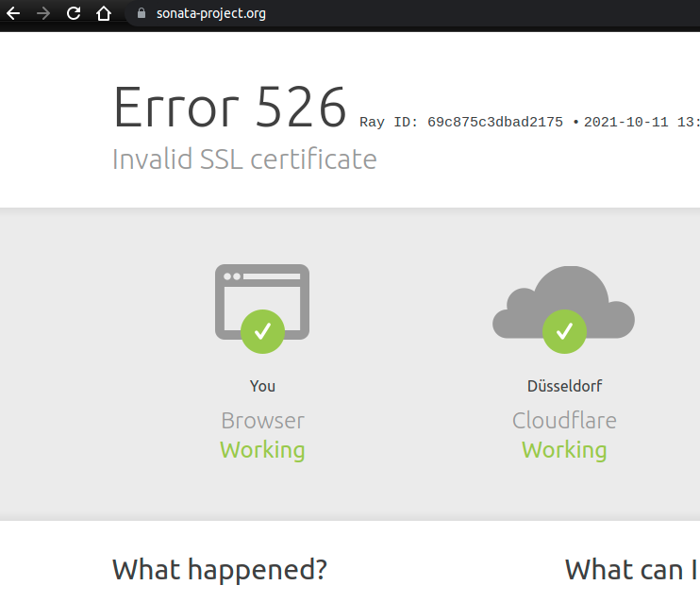Click Working status under Browser
The width and height of the screenshot is (700, 602).
coord(262,450)
